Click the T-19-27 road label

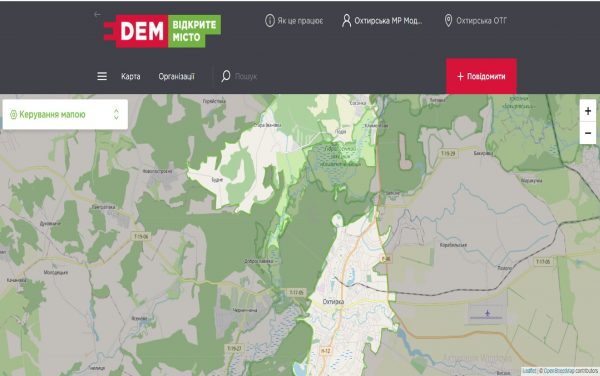click(234, 348)
